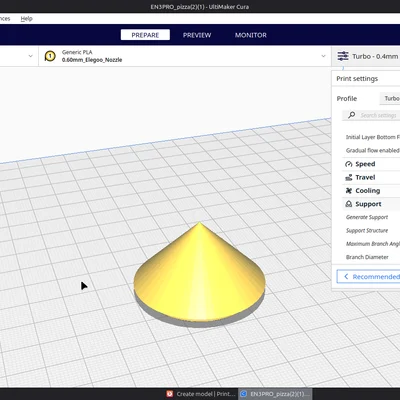Click the Travel category icon
The image size is (400, 400).
[x=349, y=177]
